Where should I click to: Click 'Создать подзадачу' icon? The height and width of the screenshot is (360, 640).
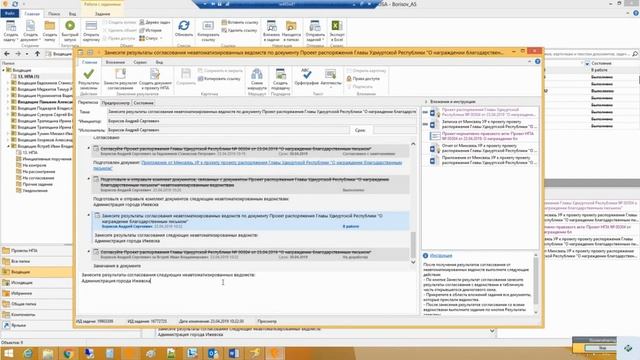click(280, 79)
